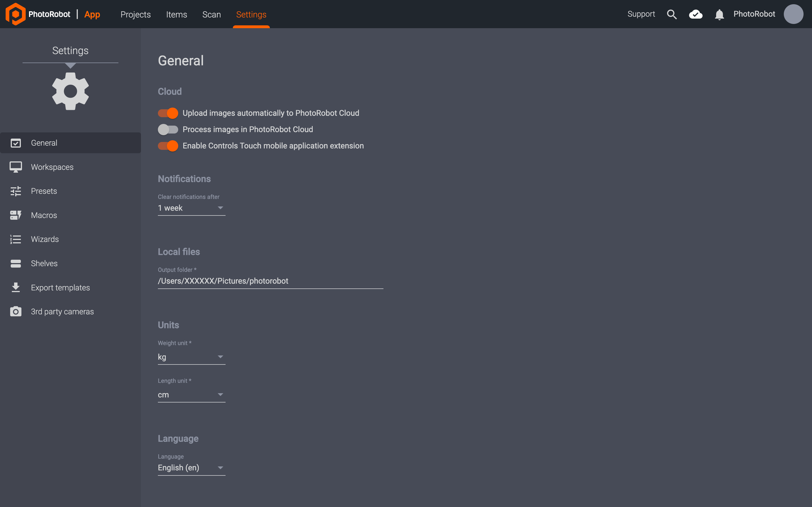Click the Presets sliders icon
812x507 pixels.
(16, 191)
